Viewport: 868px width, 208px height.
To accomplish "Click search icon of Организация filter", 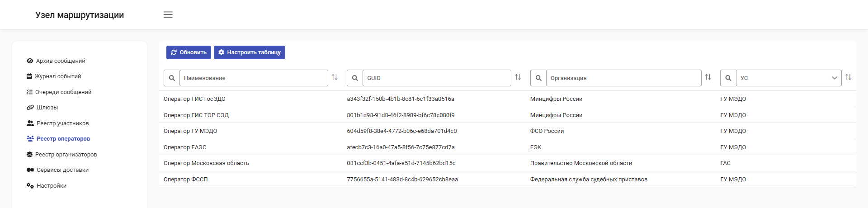I will (538, 78).
